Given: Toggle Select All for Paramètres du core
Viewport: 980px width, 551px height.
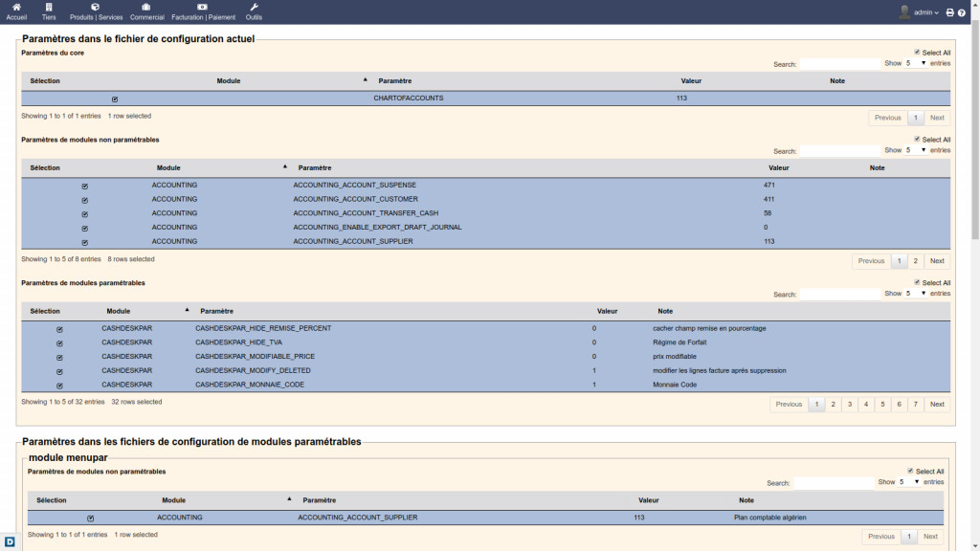Looking at the screenshot, I should (x=917, y=53).
